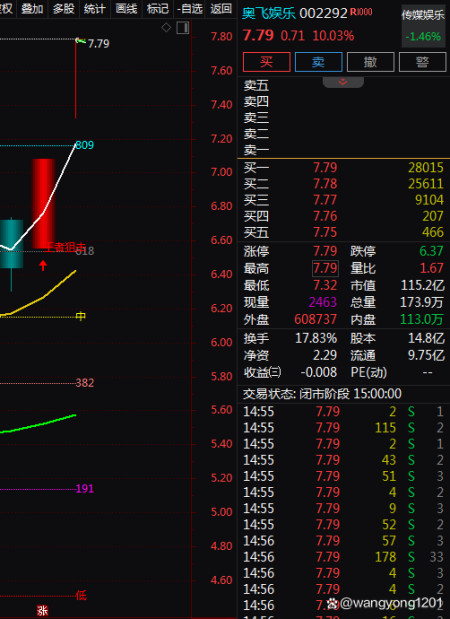Image resolution: width=450 pixels, height=619 pixels.
Task: Select the 买一 bid row at 7.79
Action: pyautogui.click(x=343, y=167)
